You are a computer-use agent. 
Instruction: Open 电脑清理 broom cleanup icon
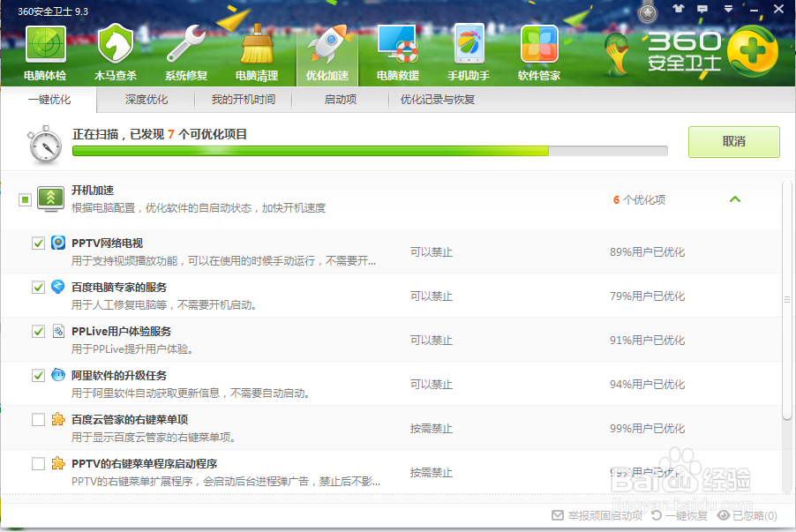[257, 53]
